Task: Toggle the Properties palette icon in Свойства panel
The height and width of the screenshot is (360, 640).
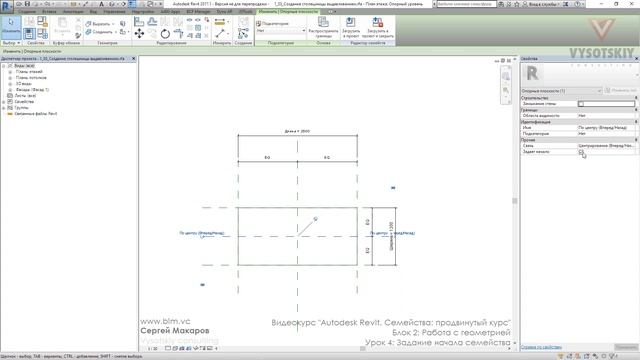Action: (x=29, y=33)
